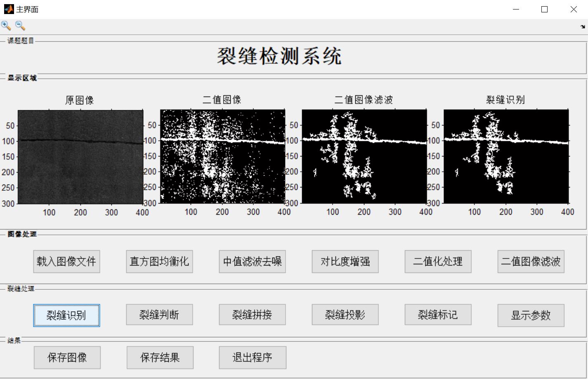Minimize the 主界面 window
The width and height of the screenshot is (588, 379).
pos(516,9)
